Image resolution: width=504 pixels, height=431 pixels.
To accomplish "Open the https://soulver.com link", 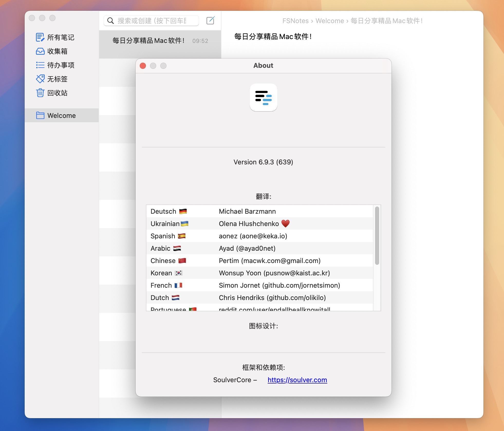I will pos(297,380).
